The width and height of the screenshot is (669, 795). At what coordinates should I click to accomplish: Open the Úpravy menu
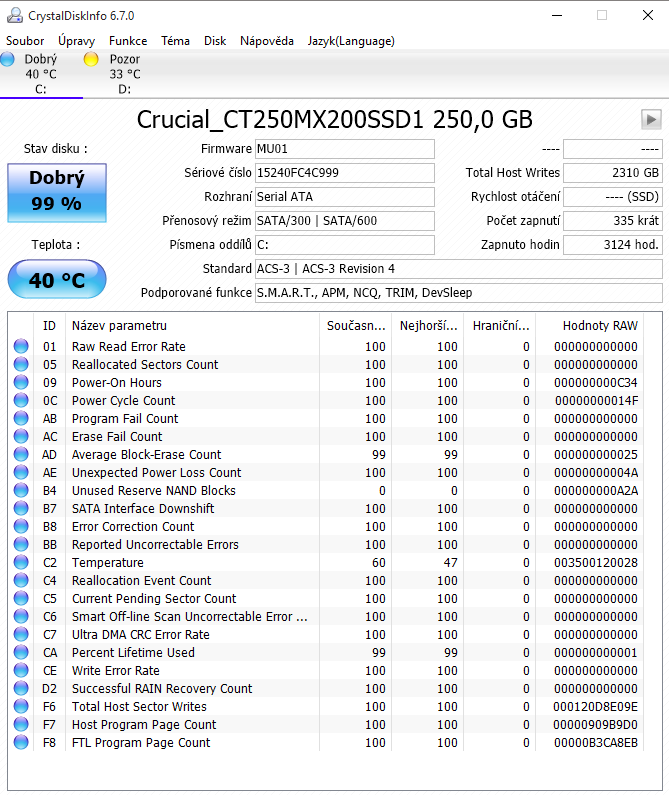click(76, 41)
